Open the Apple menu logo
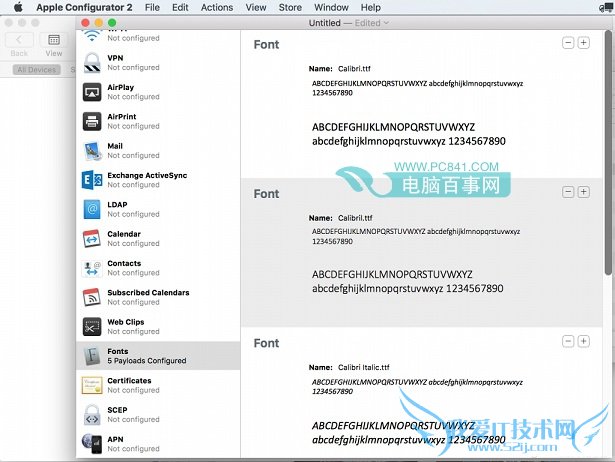615x462 pixels. (18, 7)
